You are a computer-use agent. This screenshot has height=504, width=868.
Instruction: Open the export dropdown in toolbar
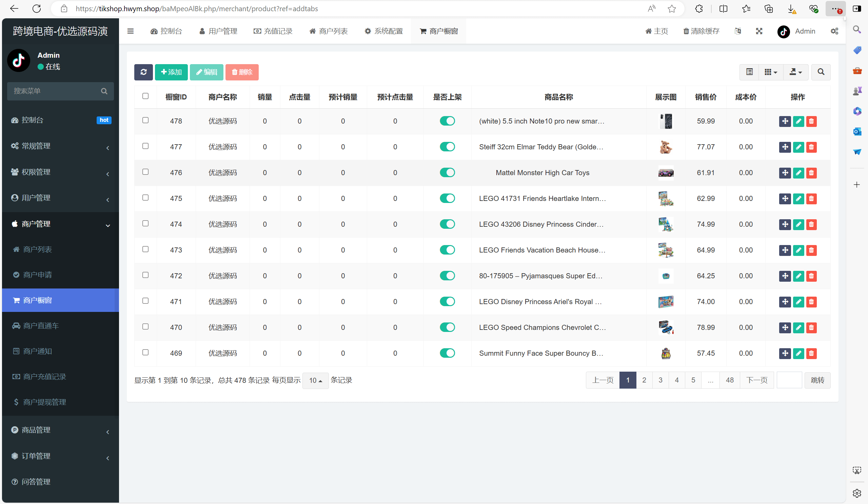point(796,72)
